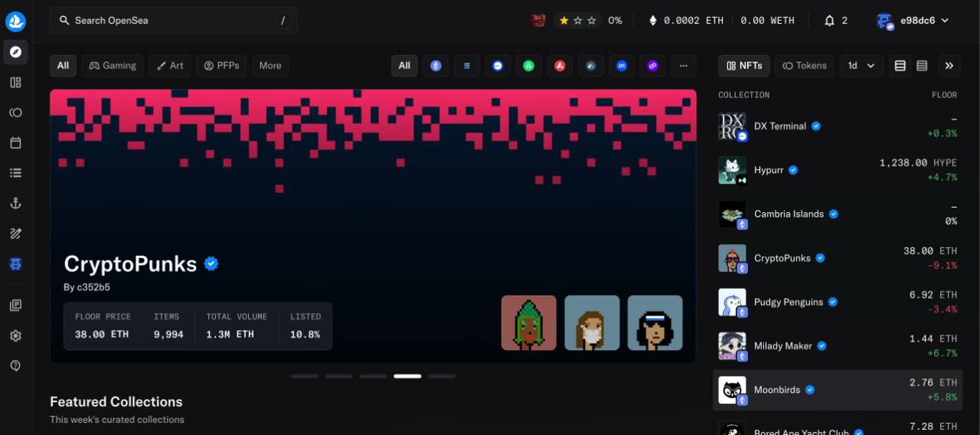Open the tokens coins icon in sidebar
Image resolution: width=980 pixels, height=435 pixels.
pyautogui.click(x=15, y=113)
